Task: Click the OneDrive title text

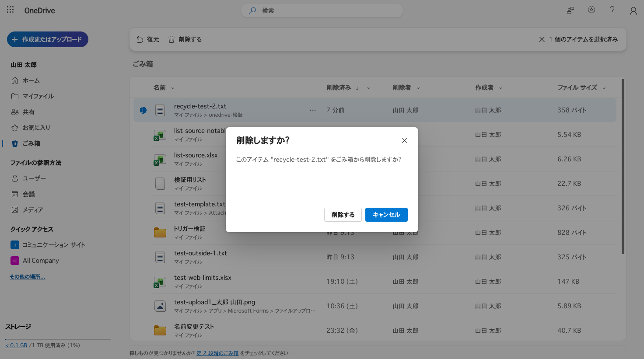Action: pos(39,10)
